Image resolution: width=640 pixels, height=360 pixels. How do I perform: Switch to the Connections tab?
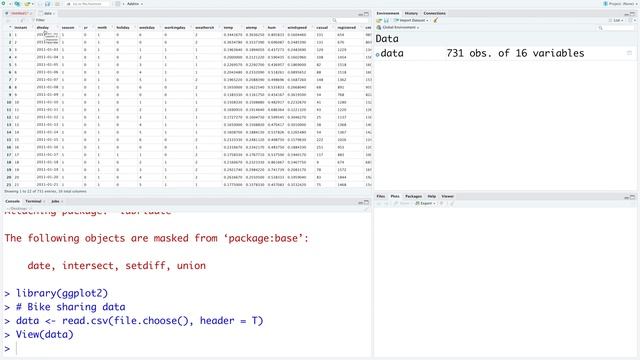pos(434,13)
